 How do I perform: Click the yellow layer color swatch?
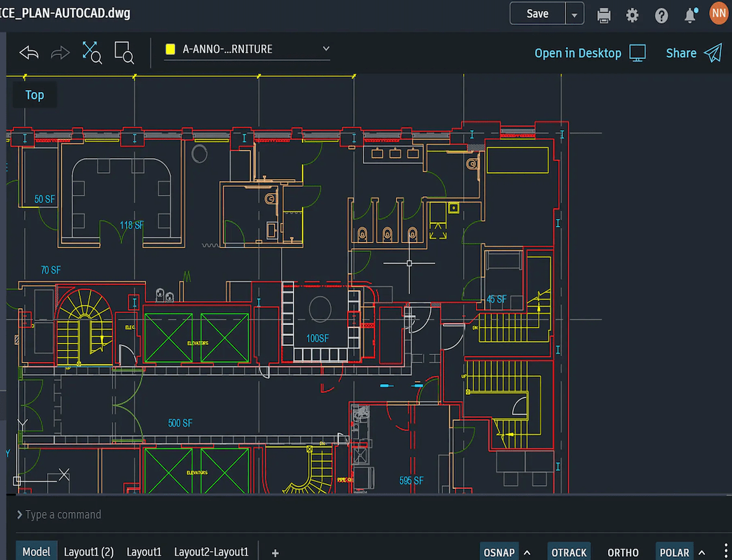(169, 48)
